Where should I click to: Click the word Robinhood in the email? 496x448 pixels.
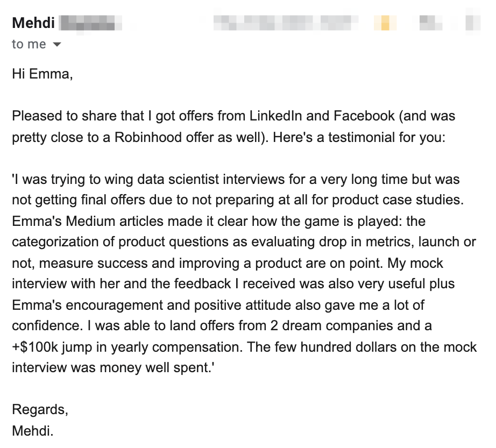point(148,137)
